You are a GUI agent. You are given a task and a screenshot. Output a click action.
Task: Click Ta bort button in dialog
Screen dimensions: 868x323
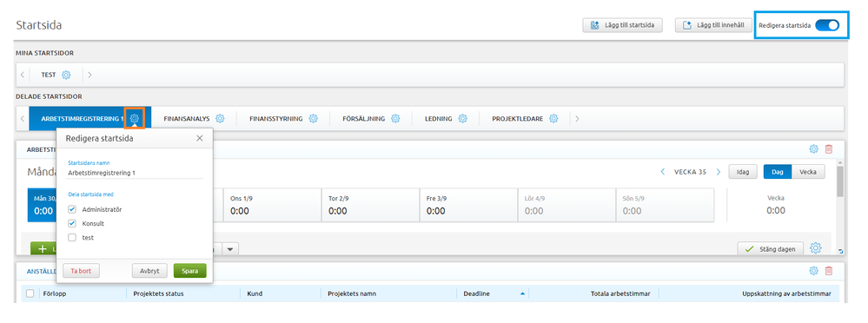[x=82, y=271]
